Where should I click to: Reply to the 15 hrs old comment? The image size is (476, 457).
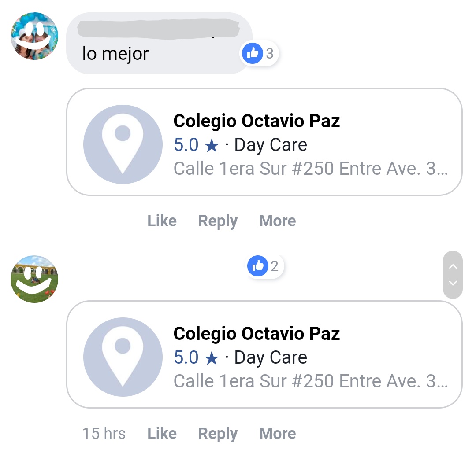tap(218, 434)
